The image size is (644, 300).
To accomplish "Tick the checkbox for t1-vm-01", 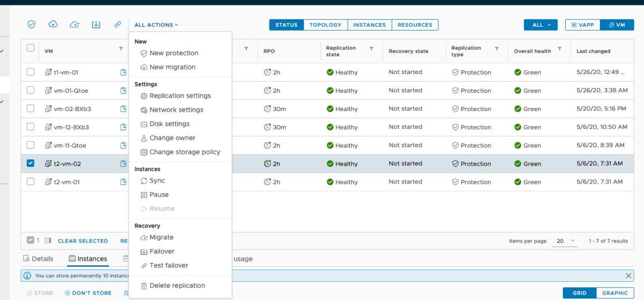I will (x=31, y=72).
